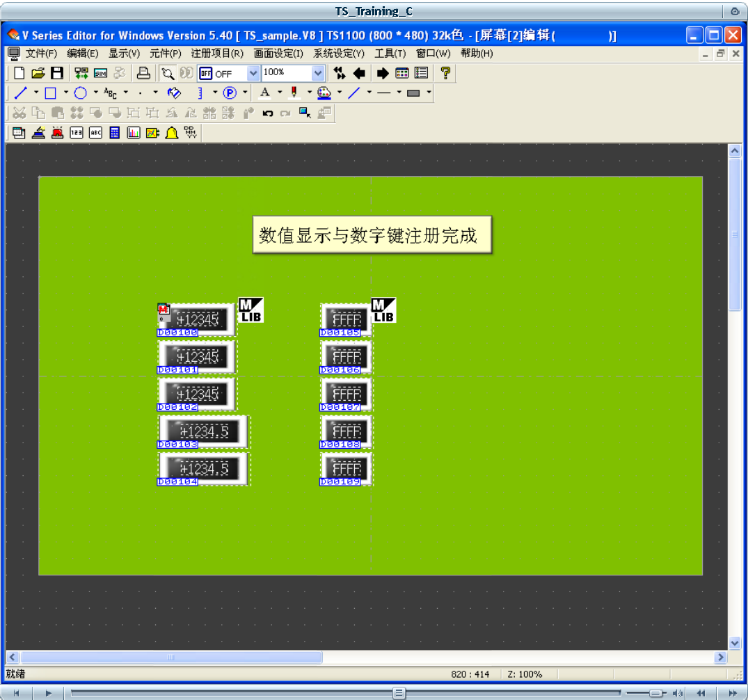This screenshot has width=748, height=700.
Task: Click the playback progress slider handle
Action: coord(399,693)
